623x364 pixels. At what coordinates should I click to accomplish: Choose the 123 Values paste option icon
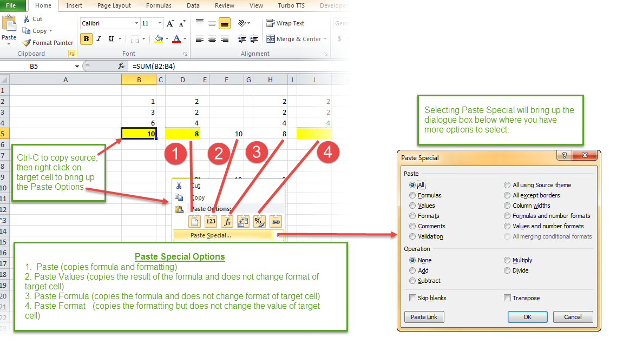point(211,221)
